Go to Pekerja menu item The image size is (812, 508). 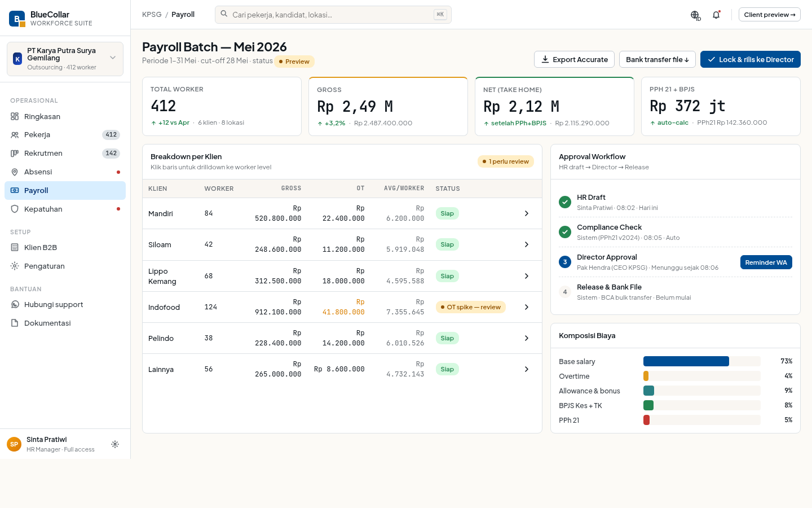65,135
